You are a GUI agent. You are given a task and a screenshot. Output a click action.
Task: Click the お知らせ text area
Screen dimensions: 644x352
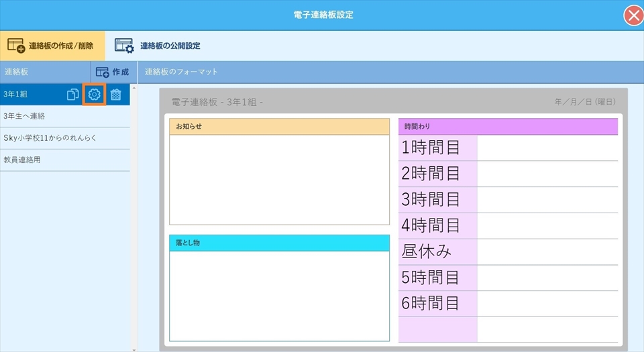tap(279, 179)
